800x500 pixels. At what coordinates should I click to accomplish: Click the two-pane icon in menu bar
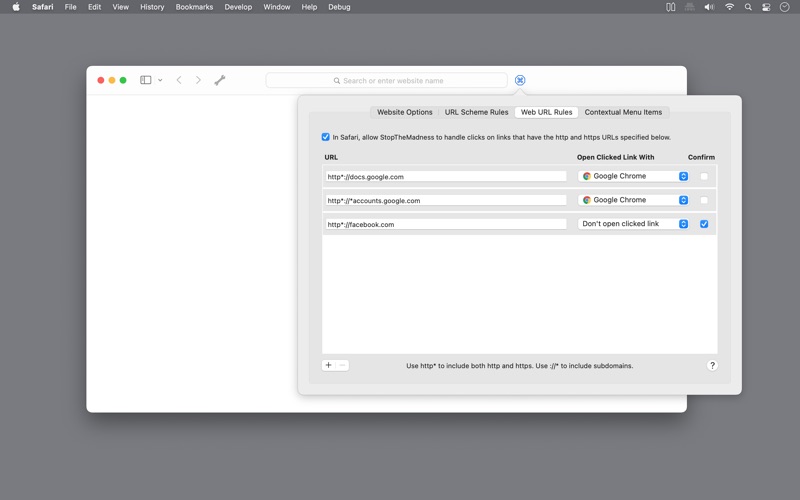point(670,7)
